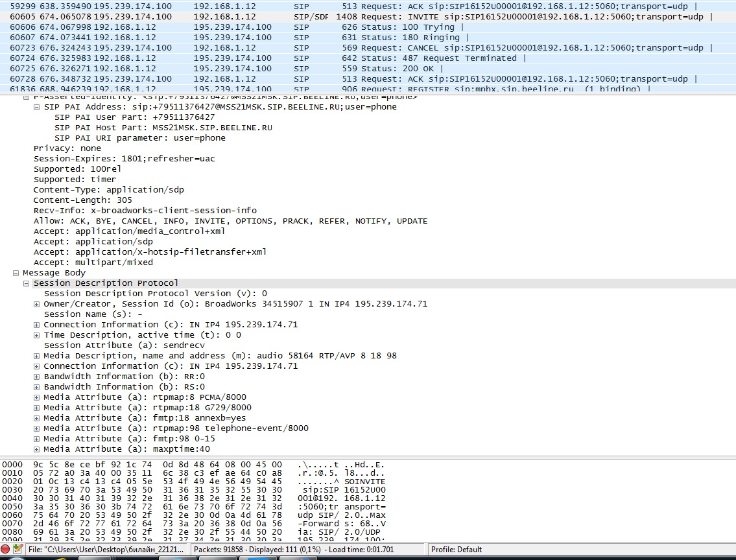Screen dimensions: 736x560
Task: Select the Session-Expires header line
Action: 125,159
